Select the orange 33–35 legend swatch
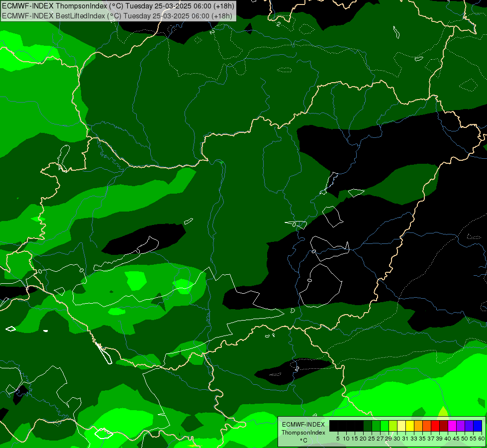487x448 pixels. (418, 426)
